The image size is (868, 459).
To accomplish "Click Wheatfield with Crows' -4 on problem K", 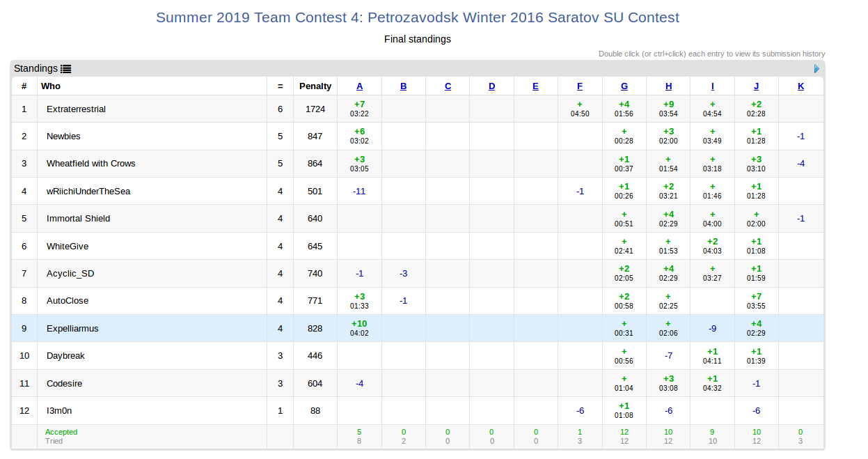I will coord(800,164).
